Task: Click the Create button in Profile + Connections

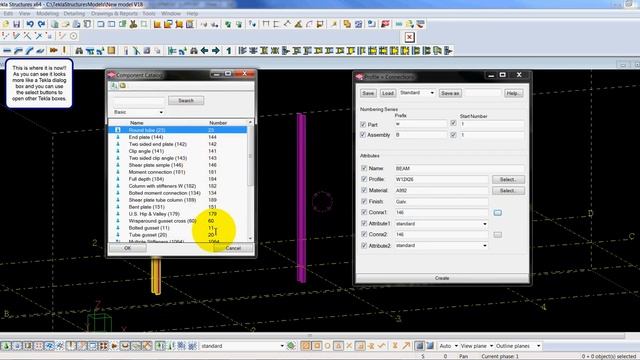Action: 442,278
